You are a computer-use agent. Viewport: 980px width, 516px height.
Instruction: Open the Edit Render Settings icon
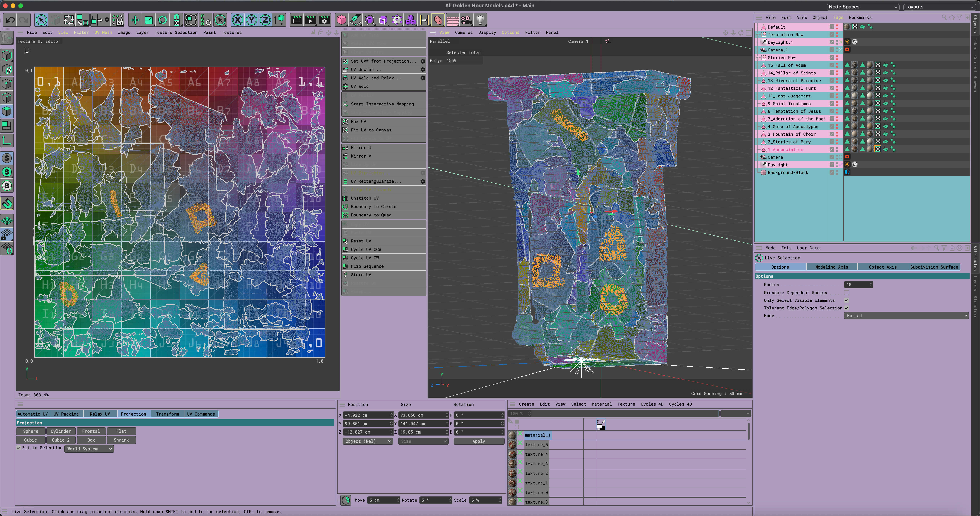(324, 20)
